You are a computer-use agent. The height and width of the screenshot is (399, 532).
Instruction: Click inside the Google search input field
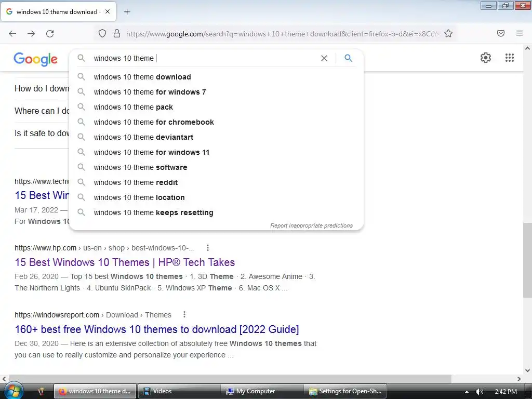point(204,58)
